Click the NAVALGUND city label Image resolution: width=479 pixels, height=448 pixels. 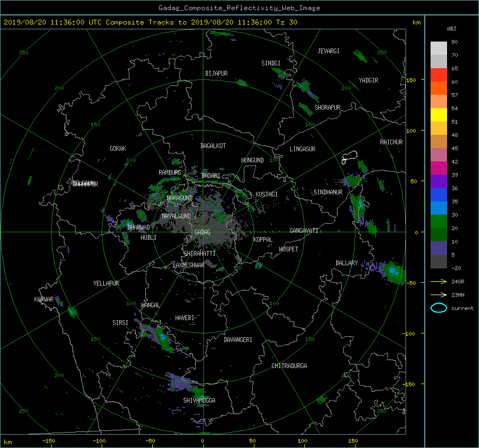(x=176, y=216)
